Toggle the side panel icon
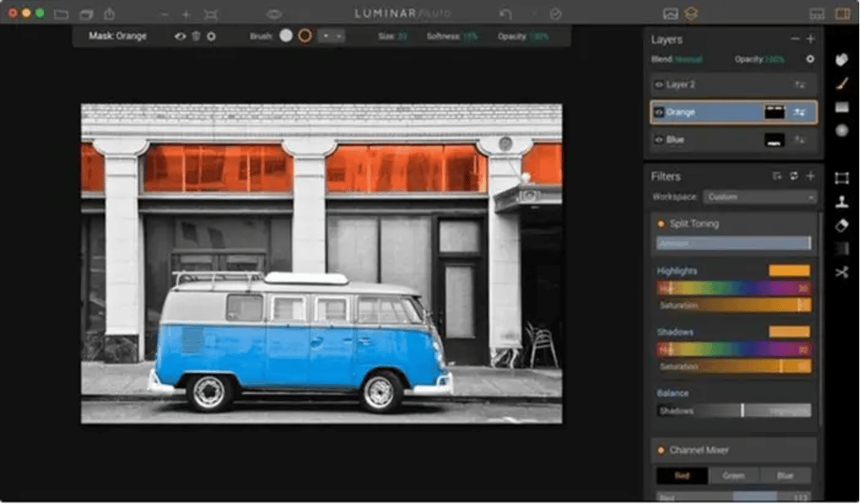 coord(842,14)
